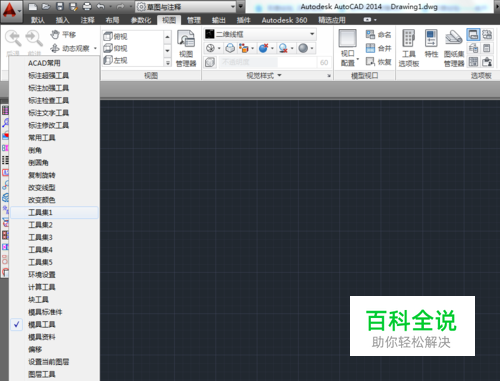
Task: Enable the ACAD常用 toolbar
Action: tap(54, 63)
